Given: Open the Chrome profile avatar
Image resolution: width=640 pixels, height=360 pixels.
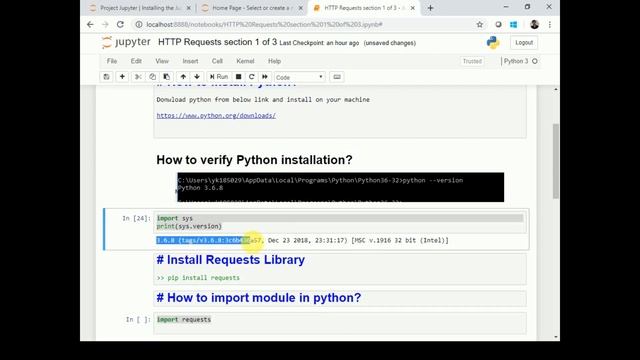Looking at the screenshot, I should pos(534,24).
